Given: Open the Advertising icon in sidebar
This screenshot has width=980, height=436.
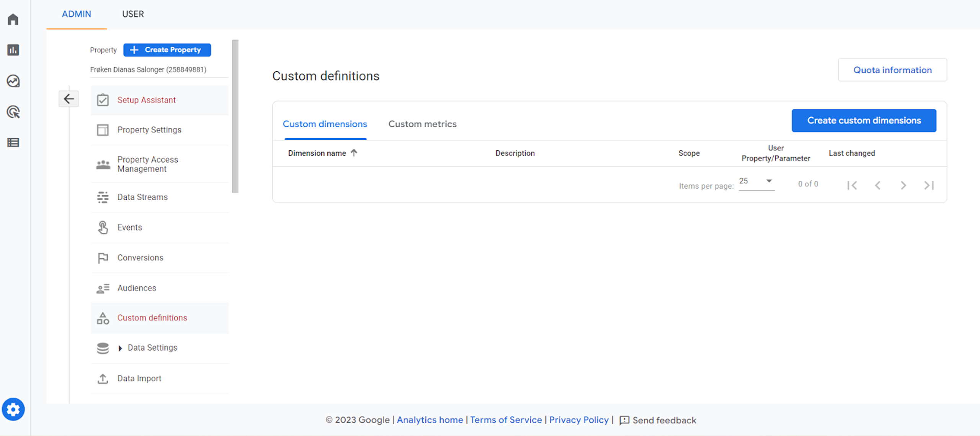Looking at the screenshot, I should [x=13, y=112].
